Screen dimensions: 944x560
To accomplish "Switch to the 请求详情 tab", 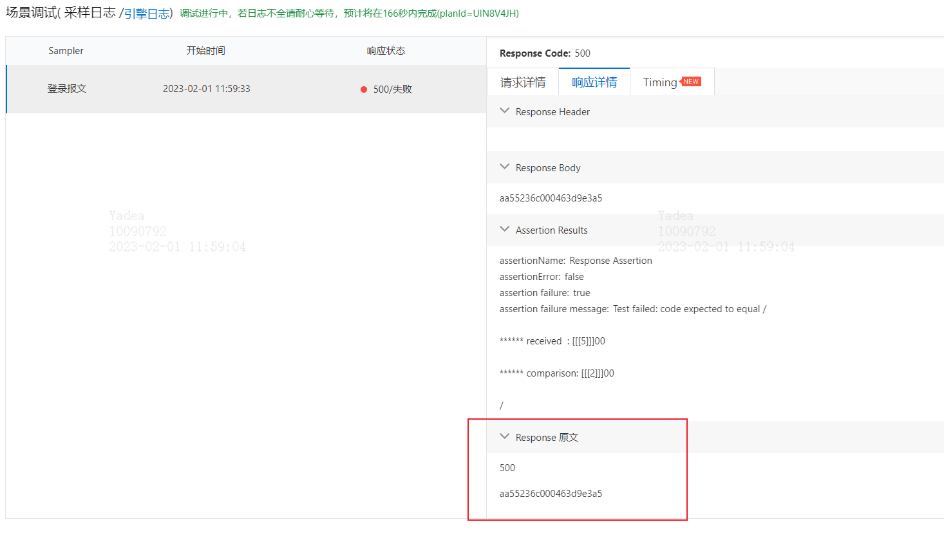I will (x=523, y=82).
